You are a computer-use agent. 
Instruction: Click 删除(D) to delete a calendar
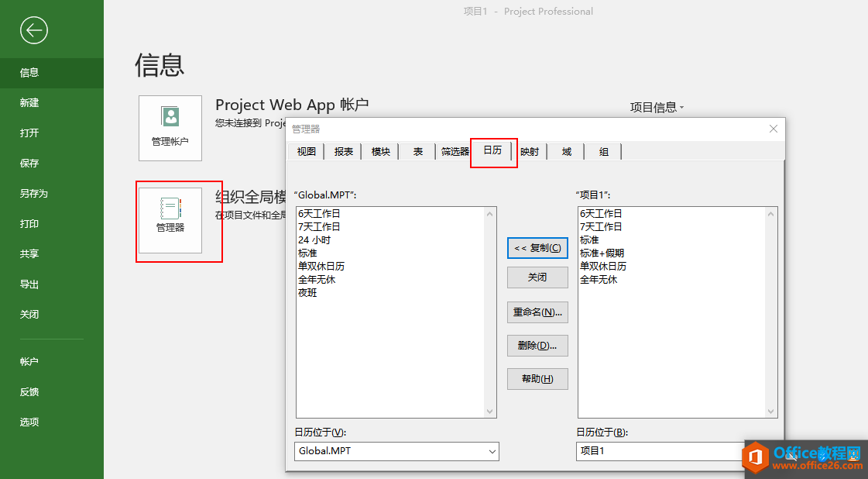click(x=537, y=346)
